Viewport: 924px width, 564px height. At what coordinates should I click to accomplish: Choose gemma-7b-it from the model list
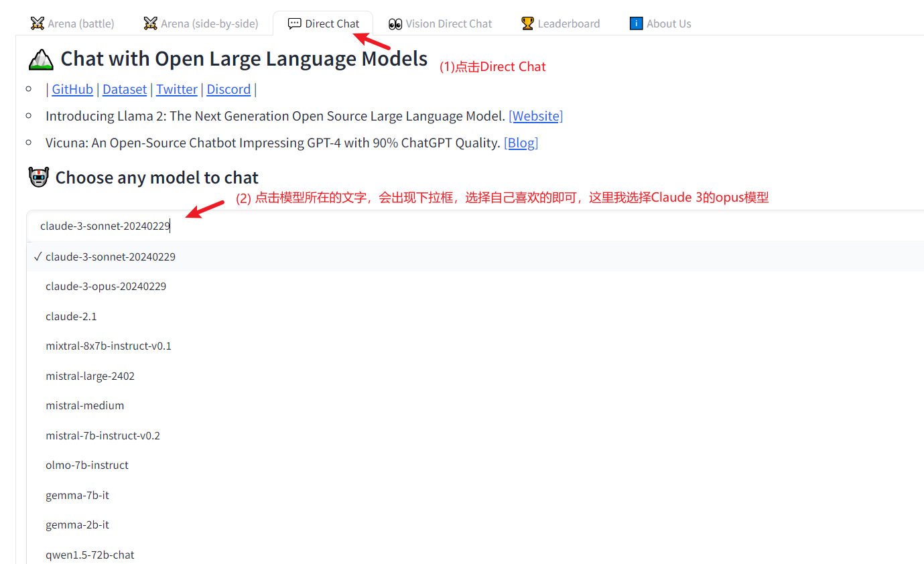point(475,495)
